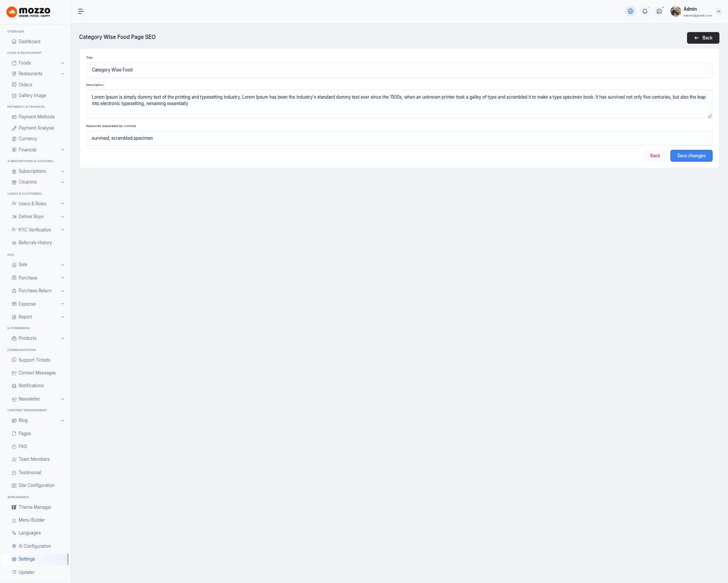Open Site Configuration menu item
728x583 pixels.
[36, 485]
